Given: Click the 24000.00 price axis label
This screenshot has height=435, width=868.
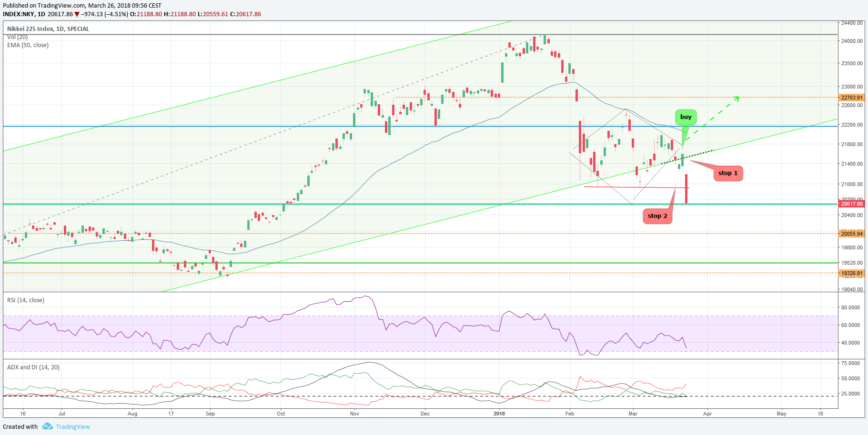Looking at the screenshot, I should pyautogui.click(x=852, y=41).
